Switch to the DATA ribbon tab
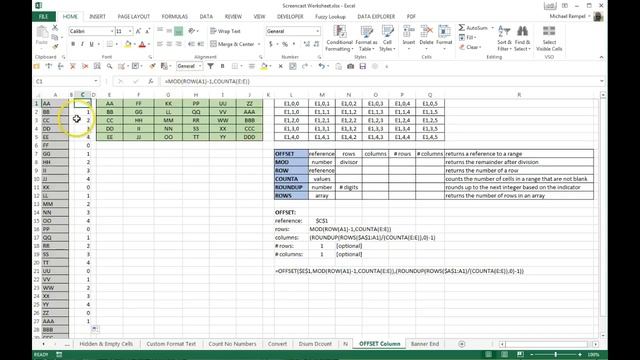 point(206,16)
